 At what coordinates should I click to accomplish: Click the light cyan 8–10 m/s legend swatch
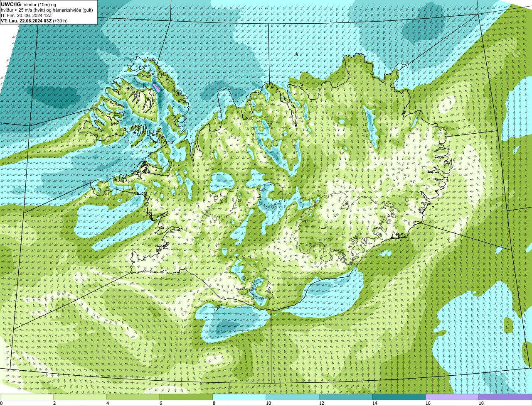[x=239, y=397]
